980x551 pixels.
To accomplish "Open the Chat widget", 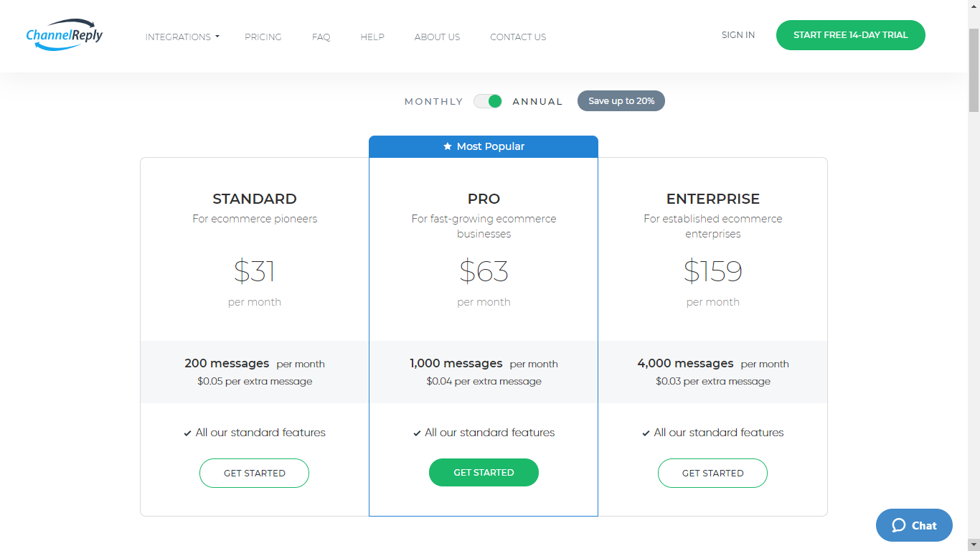I will 914,525.
